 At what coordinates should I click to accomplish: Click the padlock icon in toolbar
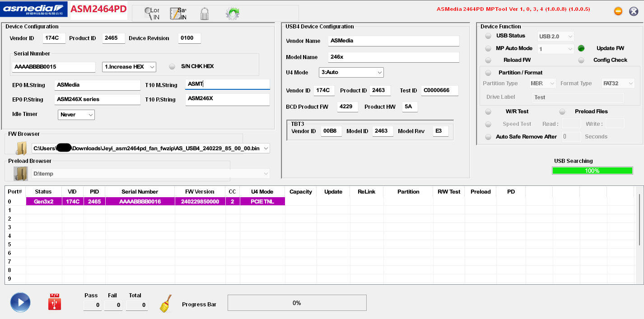click(x=205, y=14)
